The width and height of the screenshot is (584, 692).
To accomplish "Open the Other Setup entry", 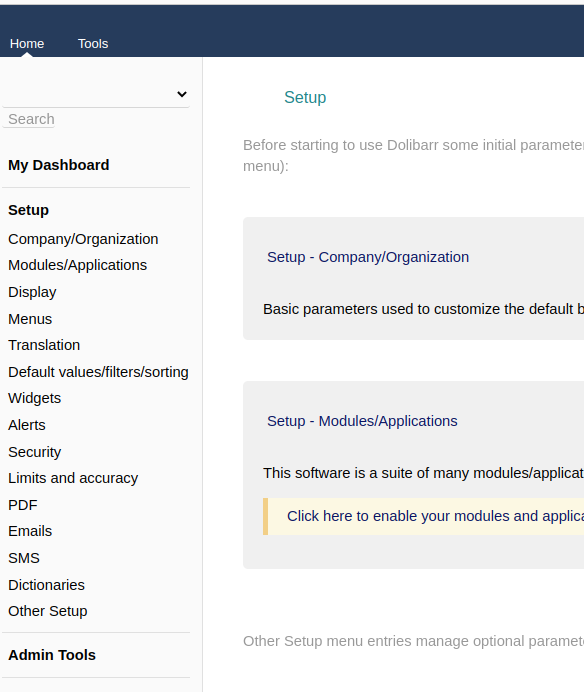I will (48, 611).
